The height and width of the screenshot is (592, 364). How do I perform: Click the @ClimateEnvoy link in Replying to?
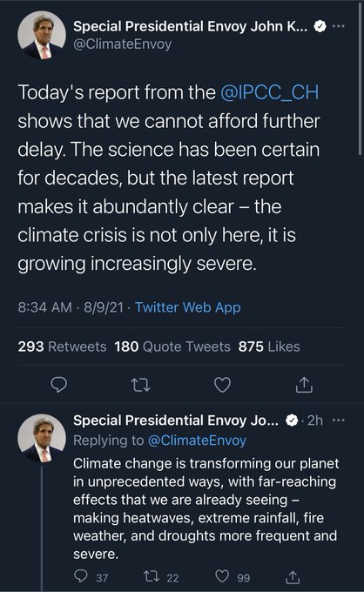pyautogui.click(x=197, y=441)
